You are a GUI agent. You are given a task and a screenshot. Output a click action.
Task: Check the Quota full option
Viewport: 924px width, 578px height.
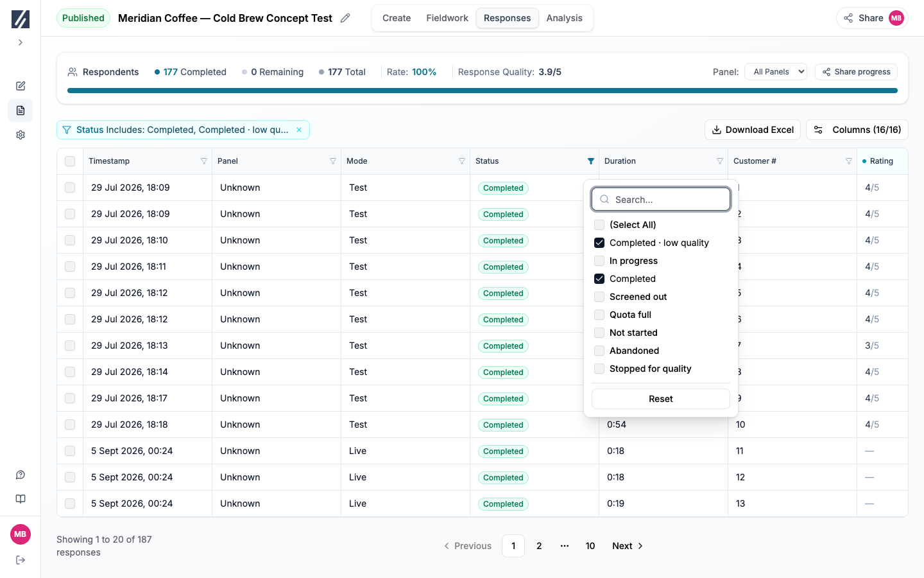point(599,315)
